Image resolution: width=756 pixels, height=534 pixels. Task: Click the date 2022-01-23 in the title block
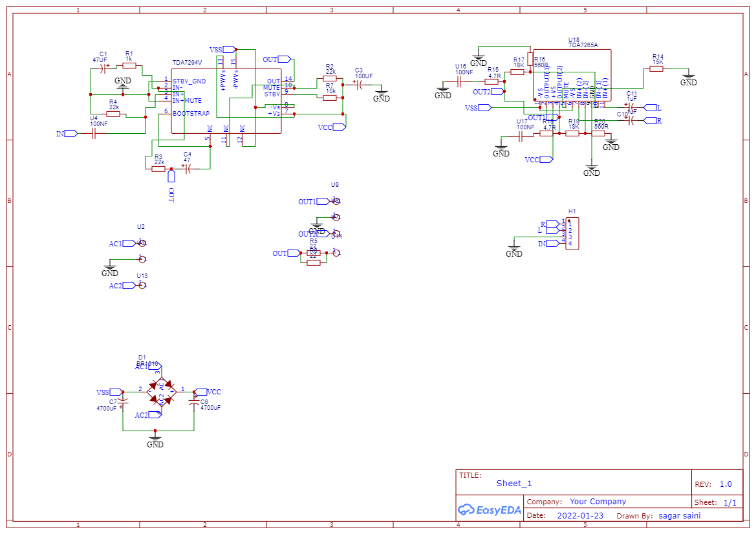(580, 515)
